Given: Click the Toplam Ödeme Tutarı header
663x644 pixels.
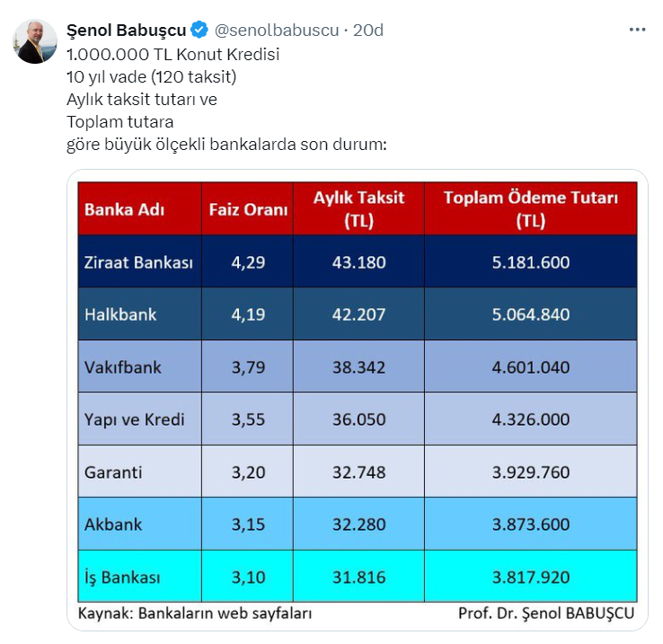Looking at the screenshot, I should (531, 209).
